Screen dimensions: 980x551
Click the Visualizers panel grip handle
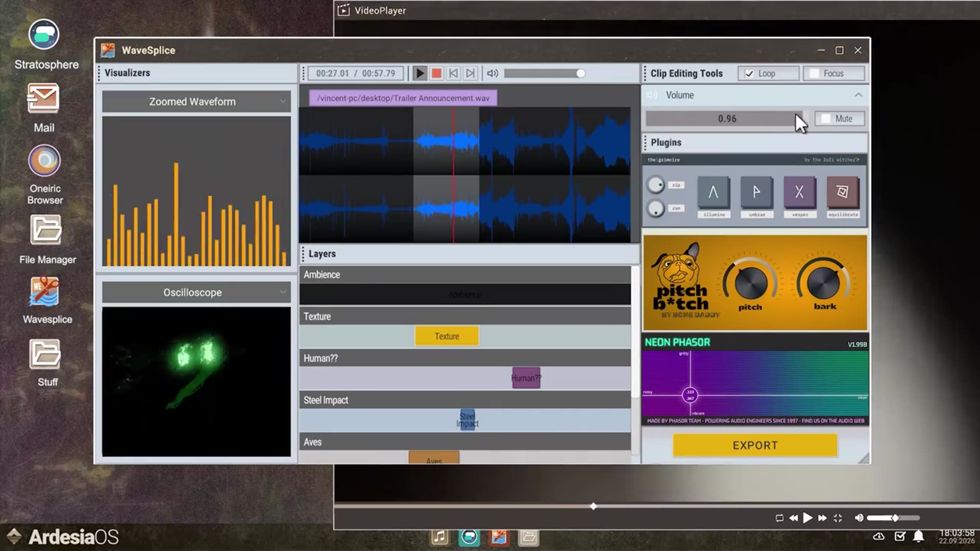coord(99,73)
